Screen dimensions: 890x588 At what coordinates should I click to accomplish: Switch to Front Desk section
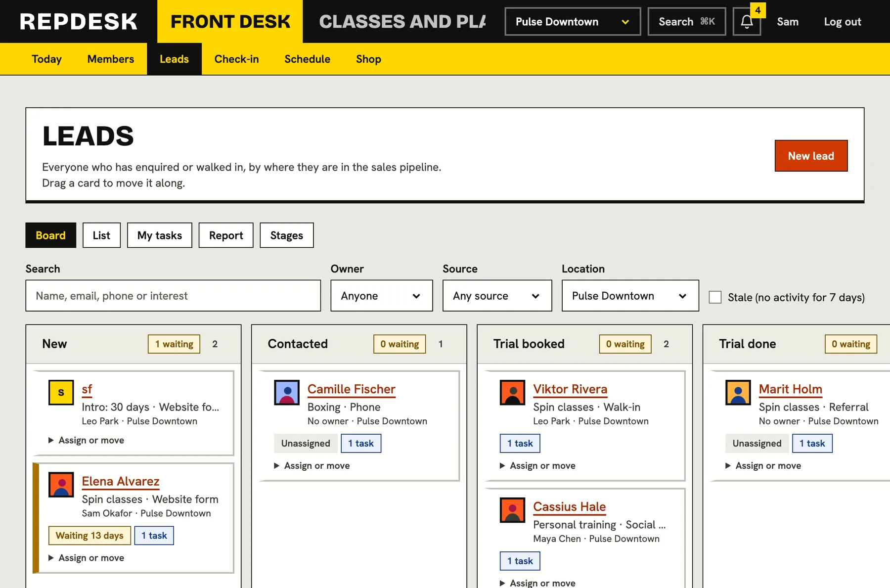pos(230,22)
